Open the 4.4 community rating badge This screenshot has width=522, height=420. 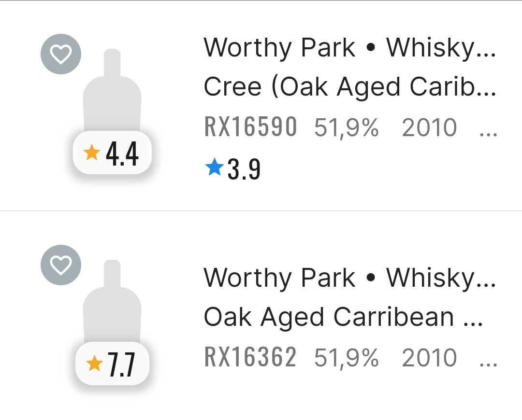[x=113, y=153]
